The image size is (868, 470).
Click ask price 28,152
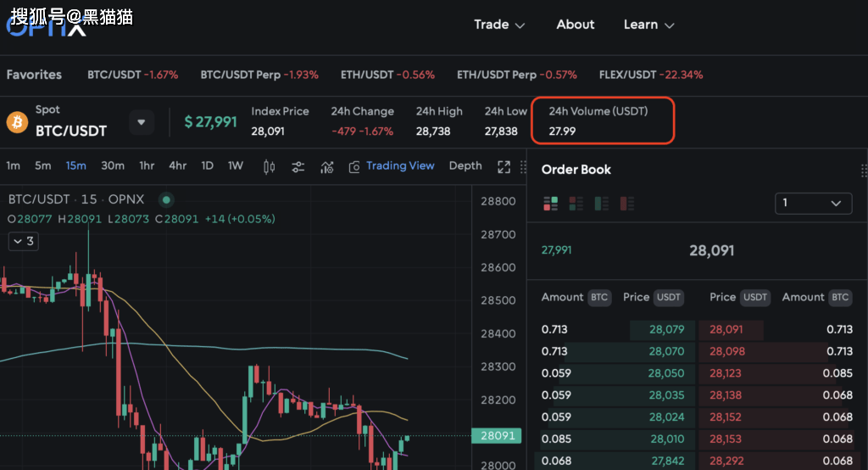(726, 417)
